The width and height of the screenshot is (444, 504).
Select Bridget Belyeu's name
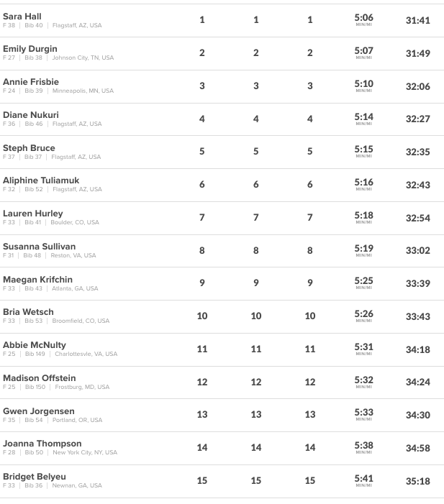(x=35, y=477)
